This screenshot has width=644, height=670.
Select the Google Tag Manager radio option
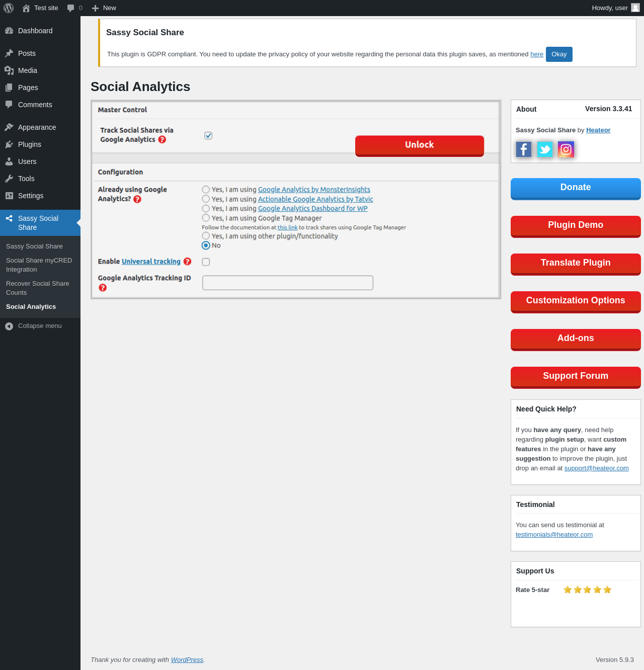click(206, 218)
